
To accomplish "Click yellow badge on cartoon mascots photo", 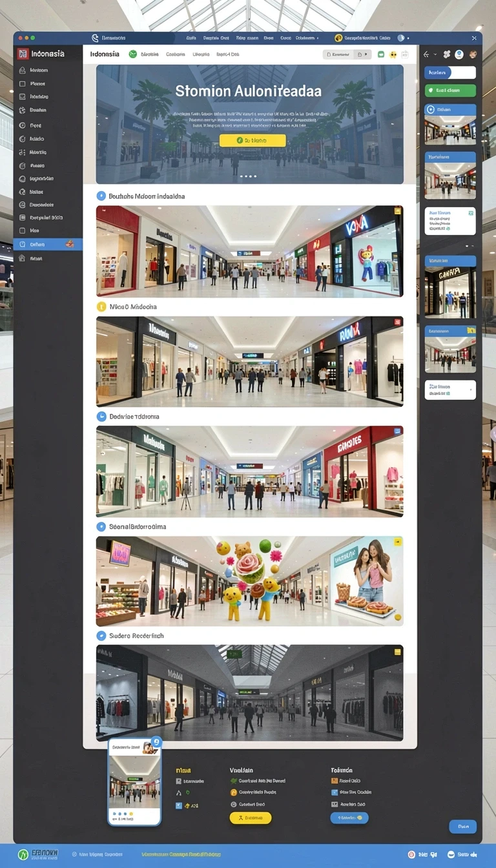I will point(398,542).
